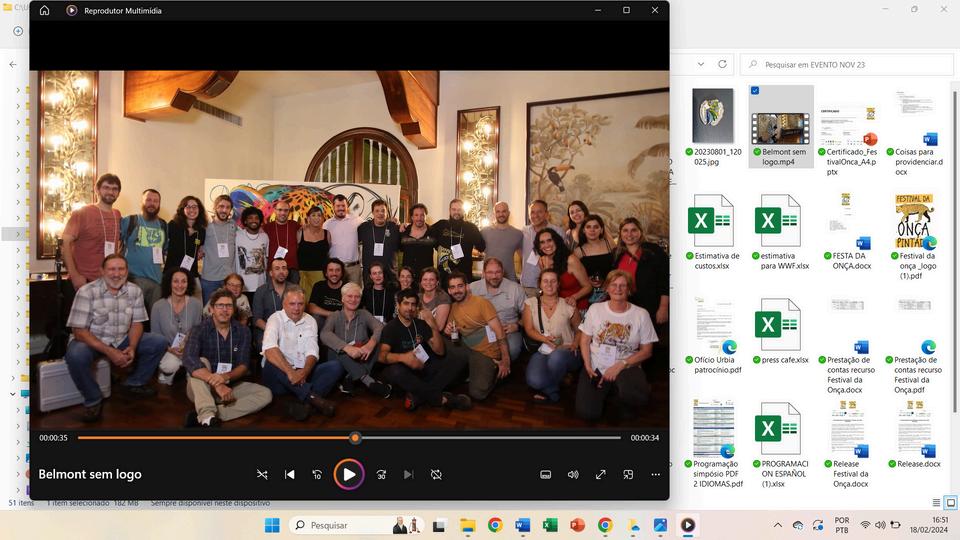Go to media player home

(x=44, y=10)
